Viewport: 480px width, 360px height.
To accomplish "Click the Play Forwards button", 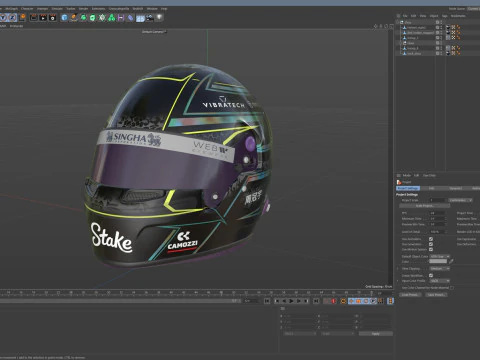I will coord(291,301).
